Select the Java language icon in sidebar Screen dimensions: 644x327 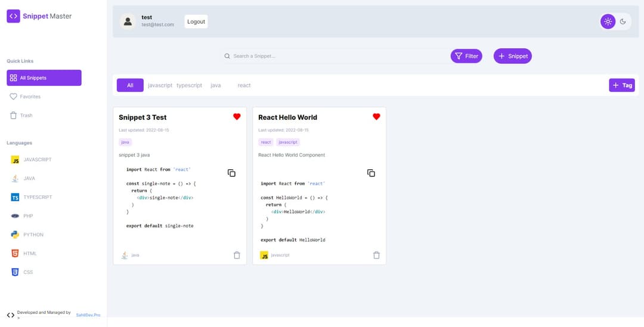click(15, 179)
